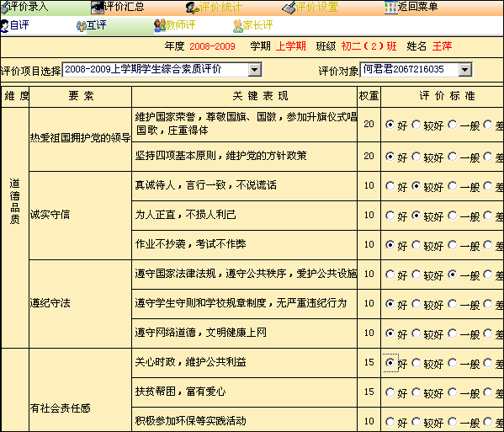
Task: Select 好 for 真诚待人 row
Action: [x=390, y=186]
